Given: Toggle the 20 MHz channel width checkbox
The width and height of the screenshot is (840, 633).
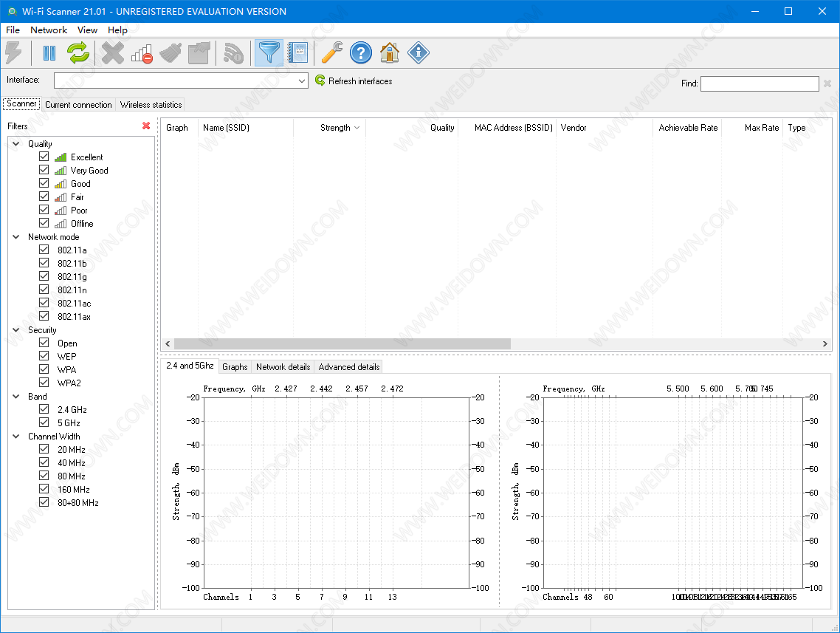Looking at the screenshot, I should (x=44, y=448).
